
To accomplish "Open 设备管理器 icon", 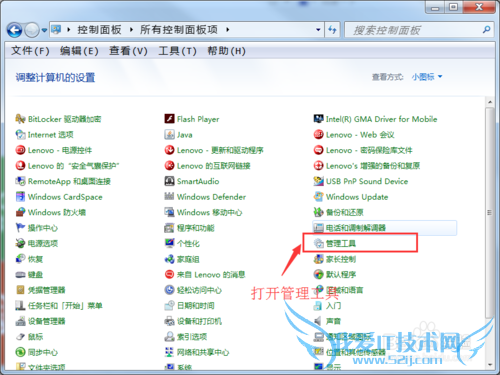I will tap(20, 321).
